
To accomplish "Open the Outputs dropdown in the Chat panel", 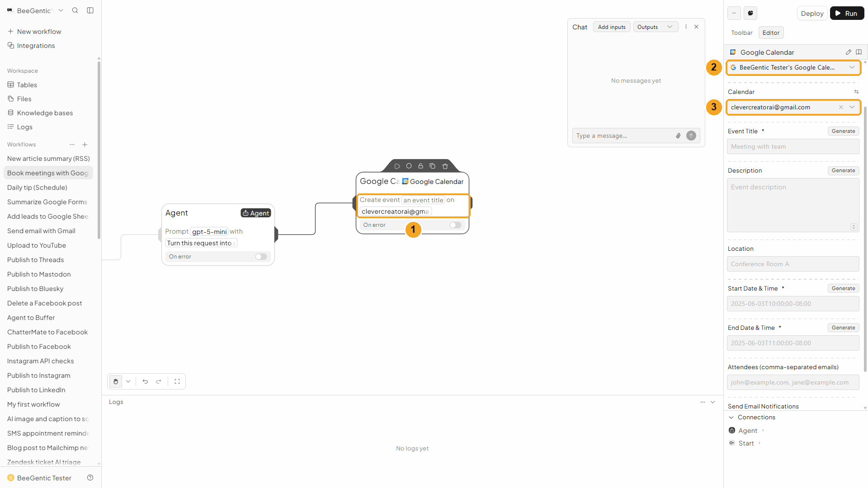I will tap(656, 27).
